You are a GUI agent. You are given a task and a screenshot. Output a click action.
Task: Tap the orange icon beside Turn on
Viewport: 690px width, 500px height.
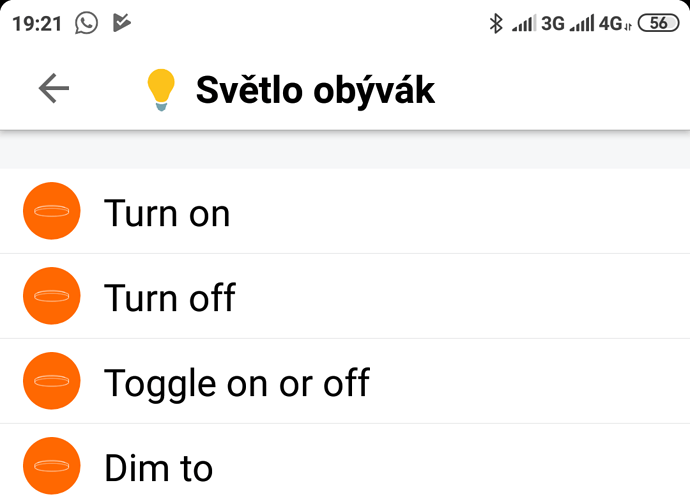point(51,212)
